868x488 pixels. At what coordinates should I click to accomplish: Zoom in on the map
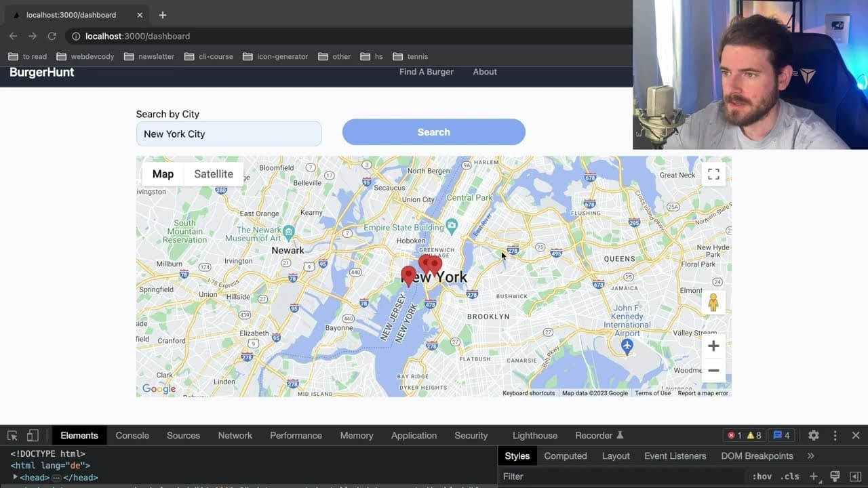coord(713,346)
